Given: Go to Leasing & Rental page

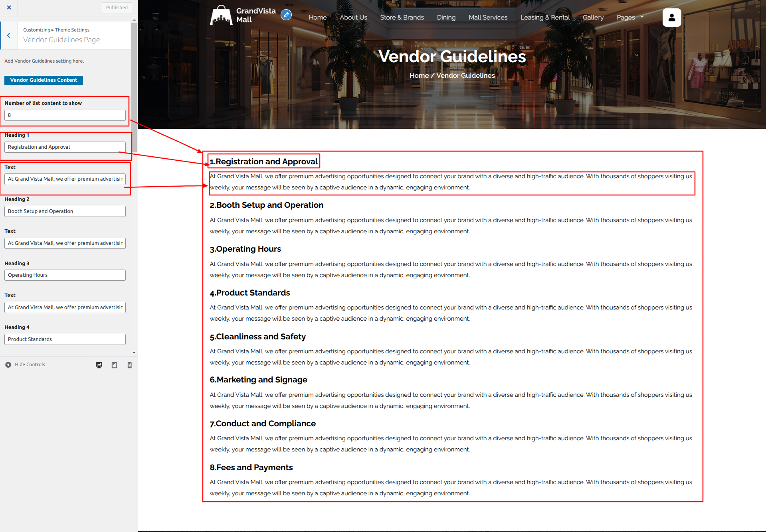Looking at the screenshot, I should [x=544, y=18].
